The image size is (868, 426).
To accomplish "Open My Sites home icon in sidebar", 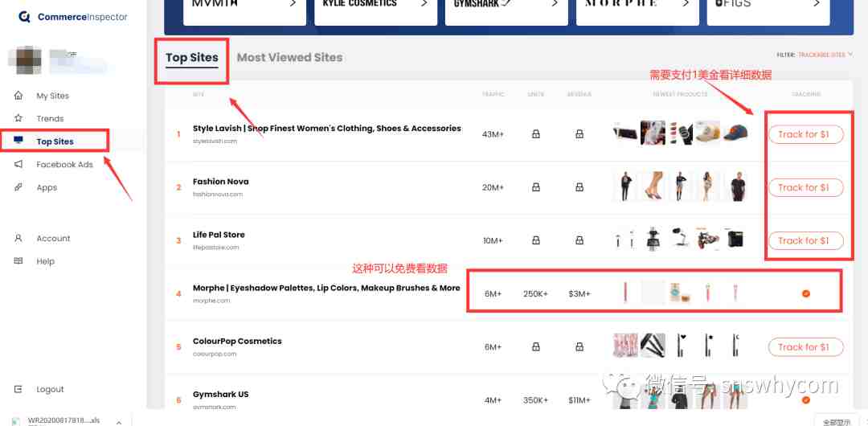I will [18, 96].
